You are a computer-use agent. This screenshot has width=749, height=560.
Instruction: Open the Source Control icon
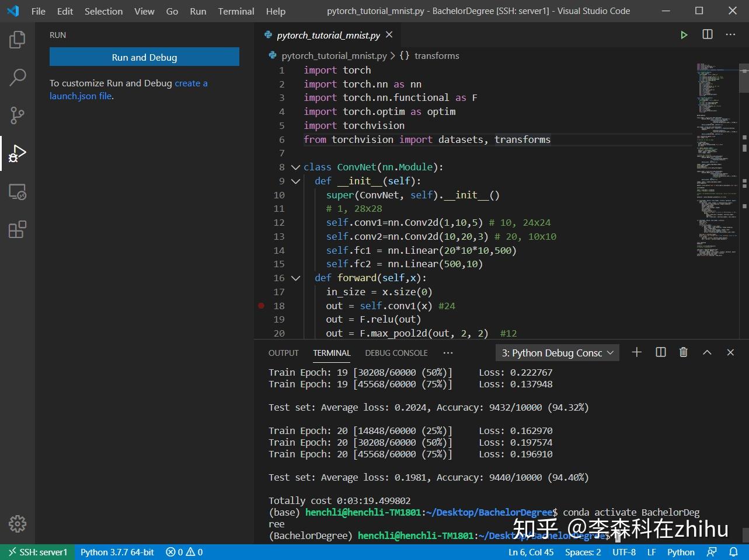(17, 115)
